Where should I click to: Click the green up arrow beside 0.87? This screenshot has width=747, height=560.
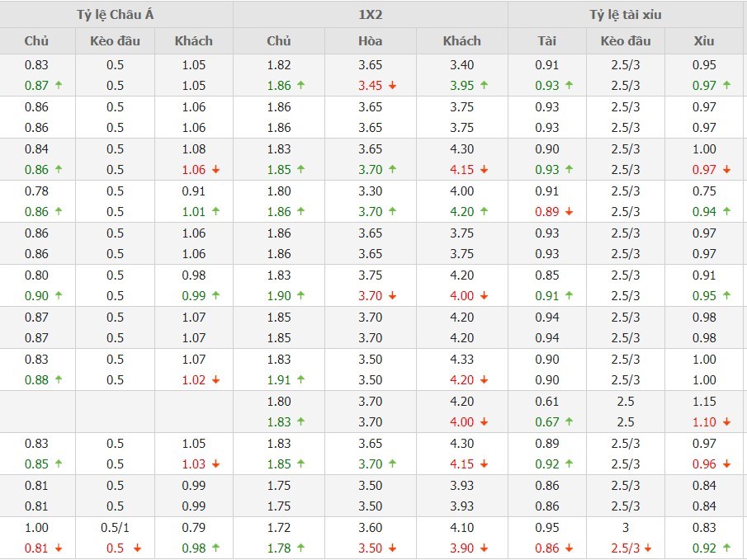coord(59,85)
